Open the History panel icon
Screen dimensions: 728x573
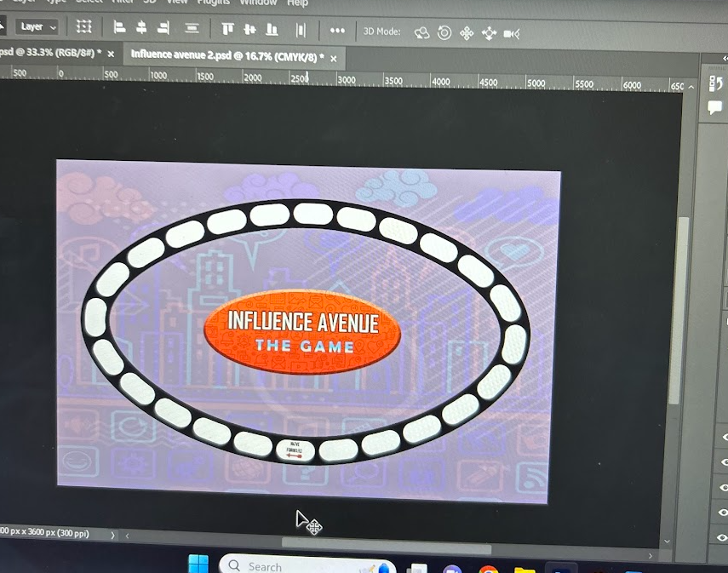pyautogui.click(x=715, y=83)
